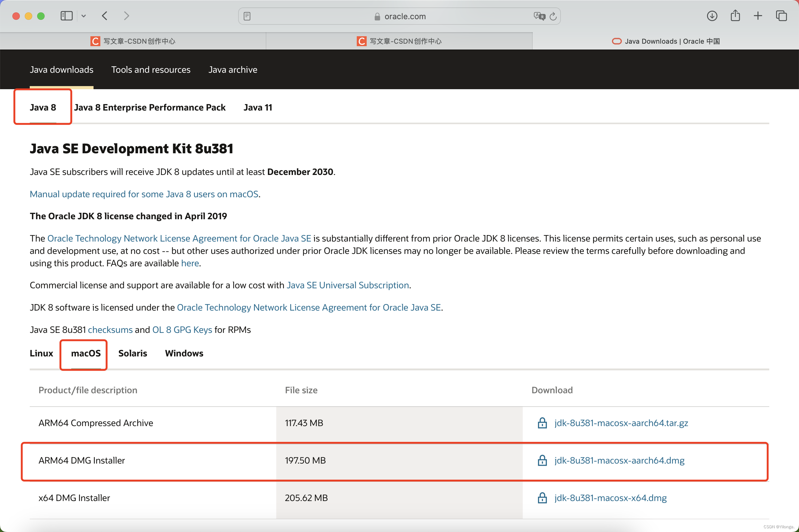This screenshot has width=799, height=532.
Task: Click the translate page icon
Action: 539,16
